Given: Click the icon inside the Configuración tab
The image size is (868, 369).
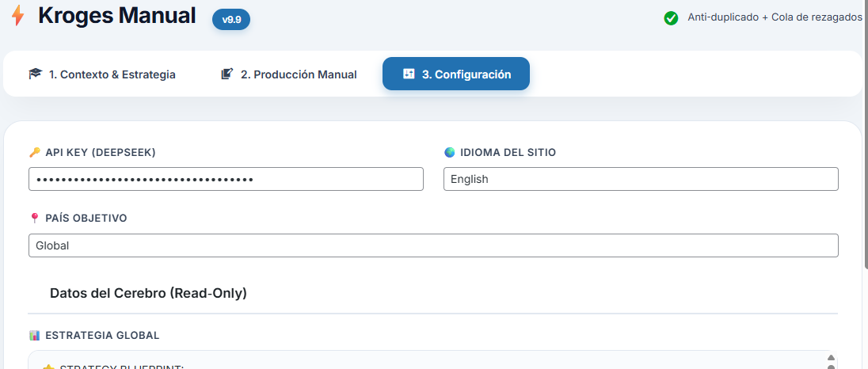Looking at the screenshot, I should [409, 74].
